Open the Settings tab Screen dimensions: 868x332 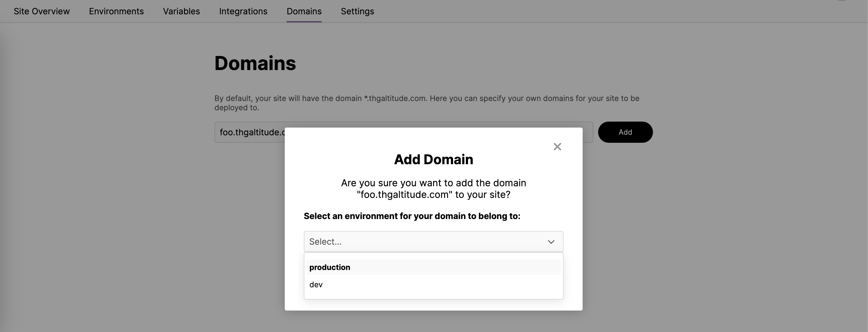click(x=357, y=11)
